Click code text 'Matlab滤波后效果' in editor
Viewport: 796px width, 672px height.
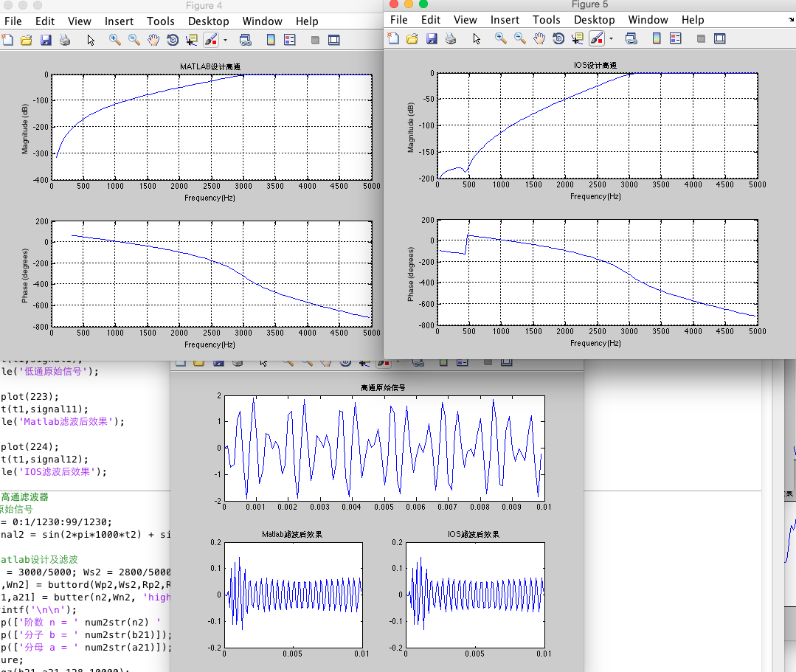click(66, 421)
